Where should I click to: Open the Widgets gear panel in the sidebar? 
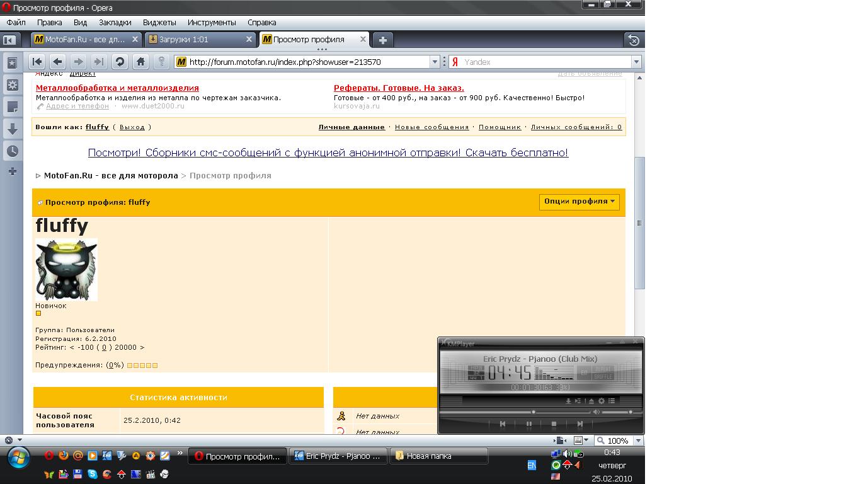click(x=12, y=84)
